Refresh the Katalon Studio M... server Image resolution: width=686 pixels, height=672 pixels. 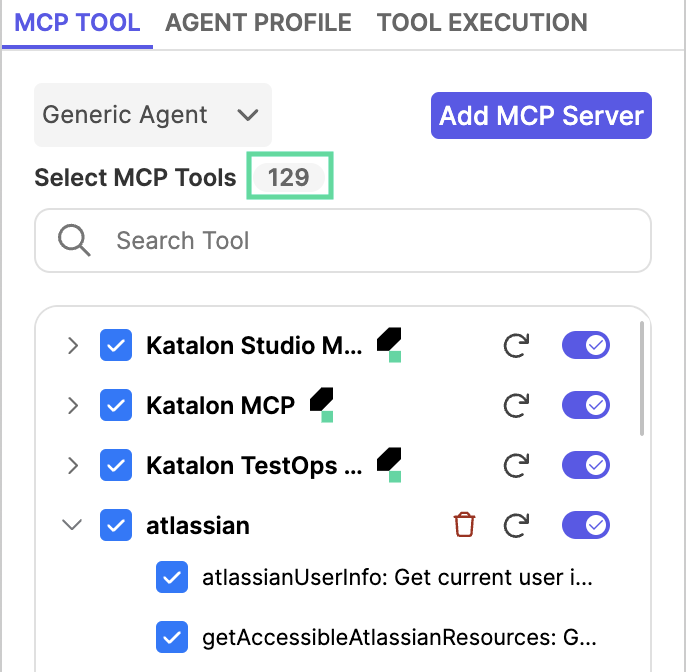click(x=516, y=346)
